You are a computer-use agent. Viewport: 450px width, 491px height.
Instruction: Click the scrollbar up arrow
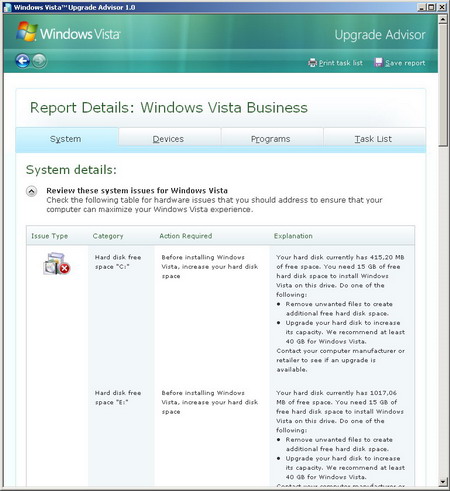point(443,19)
